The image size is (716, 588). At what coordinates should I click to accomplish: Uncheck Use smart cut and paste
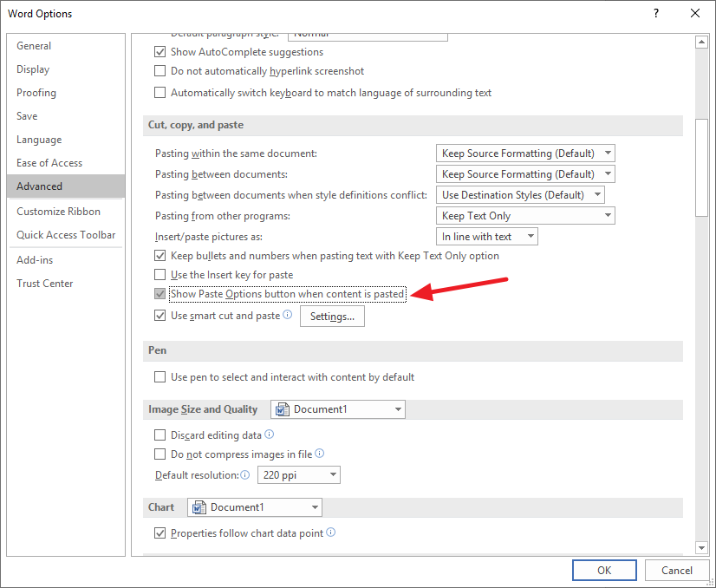(x=159, y=316)
